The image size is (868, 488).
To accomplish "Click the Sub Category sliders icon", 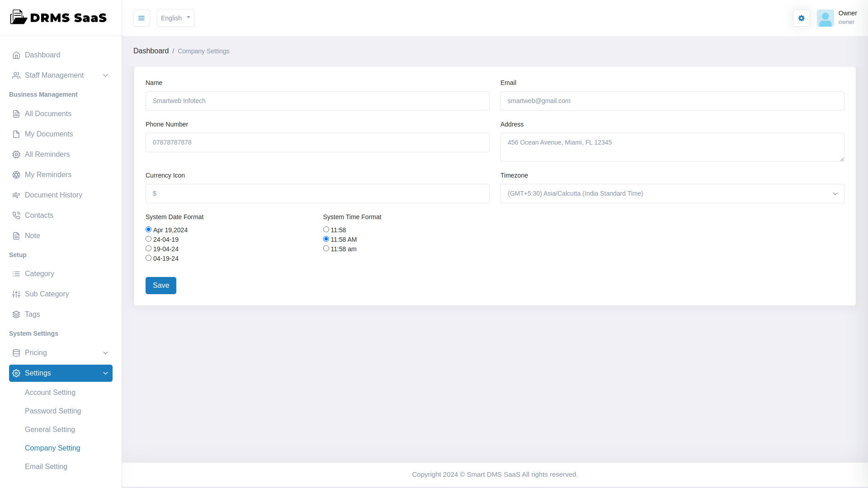I will tap(16, 294).
